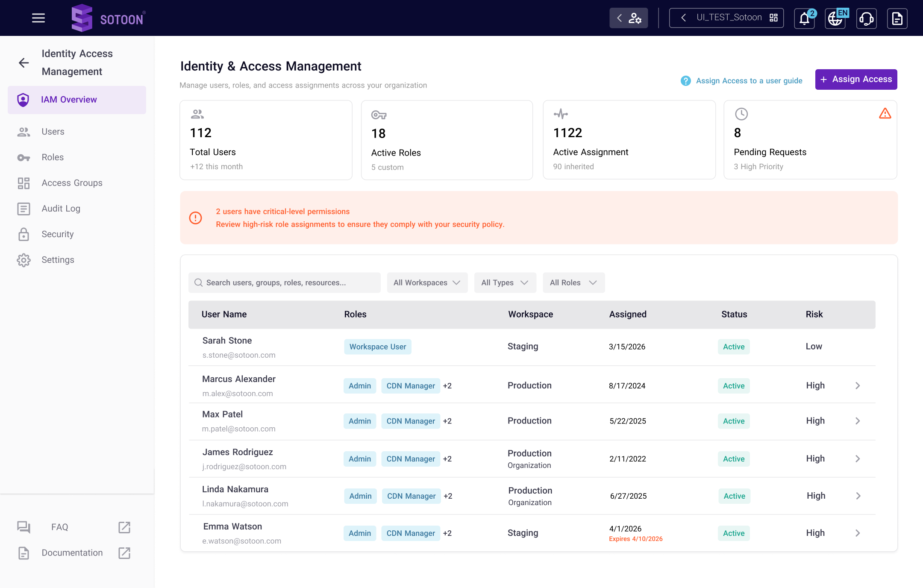Viewport: 923px width, 588px height.
Task: Click the search users input field
Action: 285,282
